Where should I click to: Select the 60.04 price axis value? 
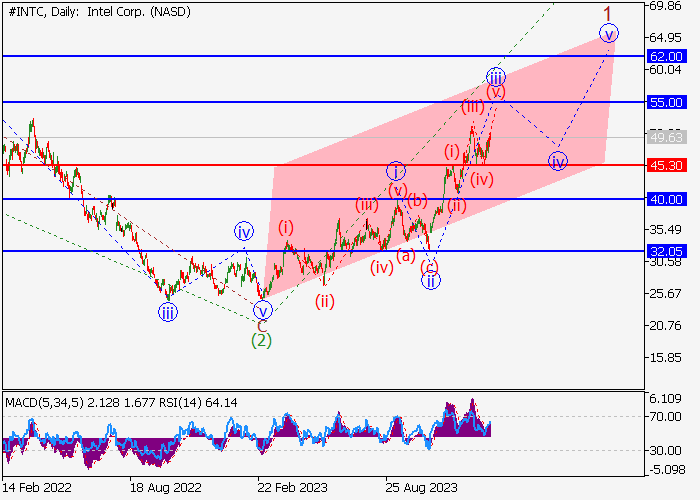[665, 70]
